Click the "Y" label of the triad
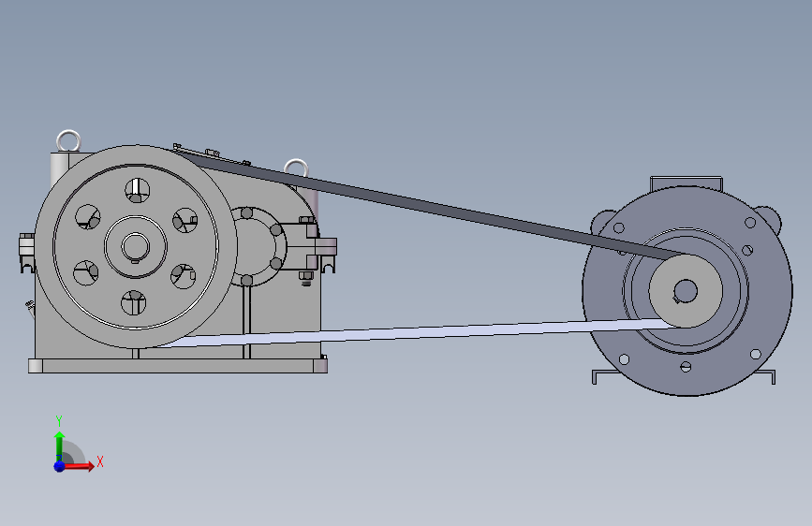812x526 pixels. pos(59,421)
